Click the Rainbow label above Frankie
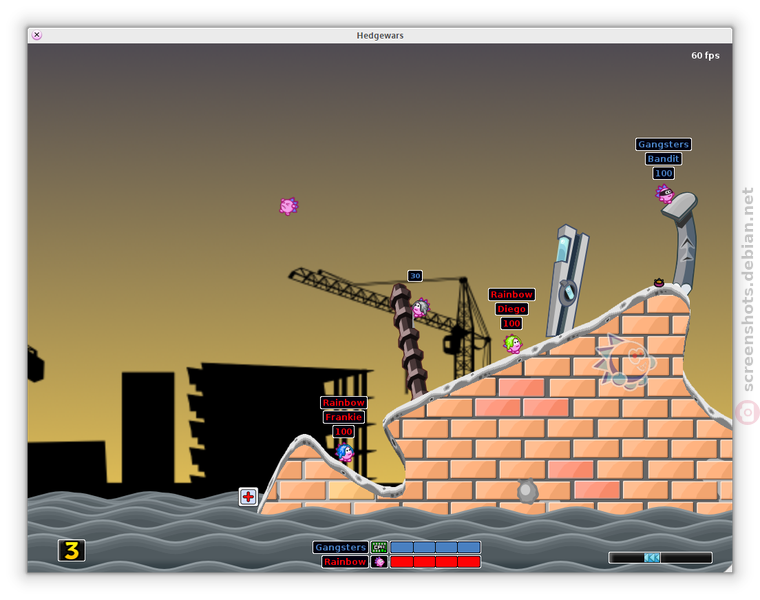The height and width of the screenshot is (600, 760). click(344, 403)
